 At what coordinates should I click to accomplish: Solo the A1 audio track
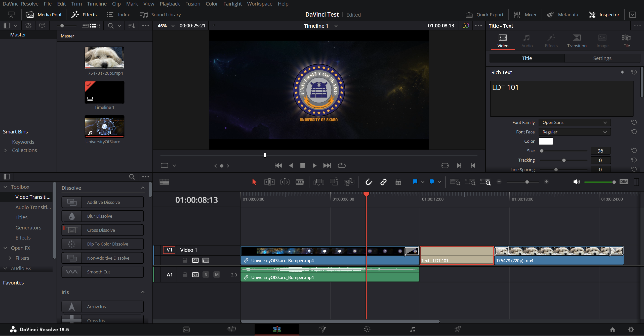click(206, 275)
